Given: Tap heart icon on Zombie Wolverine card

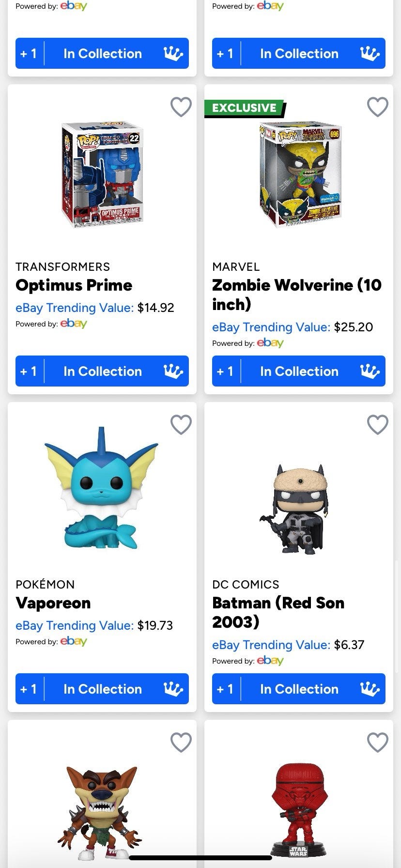Looking at the screenshot, I should coord(378,107).
